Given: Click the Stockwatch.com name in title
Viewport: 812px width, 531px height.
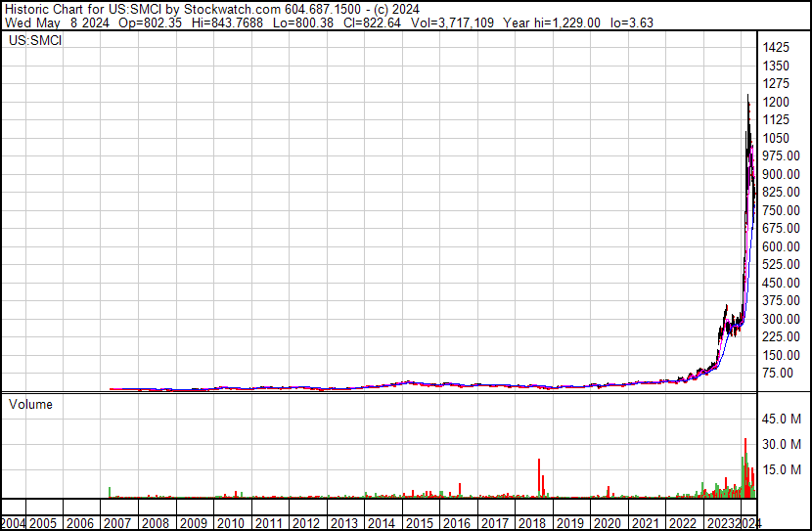Looking at the screenshot, I should click(x=232, y=10).
